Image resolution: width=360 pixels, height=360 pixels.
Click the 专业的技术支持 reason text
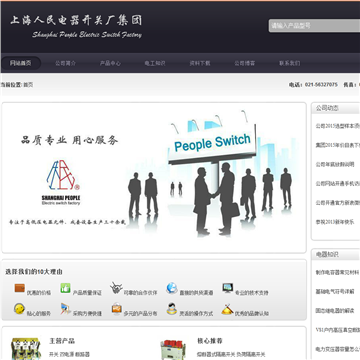tap(252, 293)
